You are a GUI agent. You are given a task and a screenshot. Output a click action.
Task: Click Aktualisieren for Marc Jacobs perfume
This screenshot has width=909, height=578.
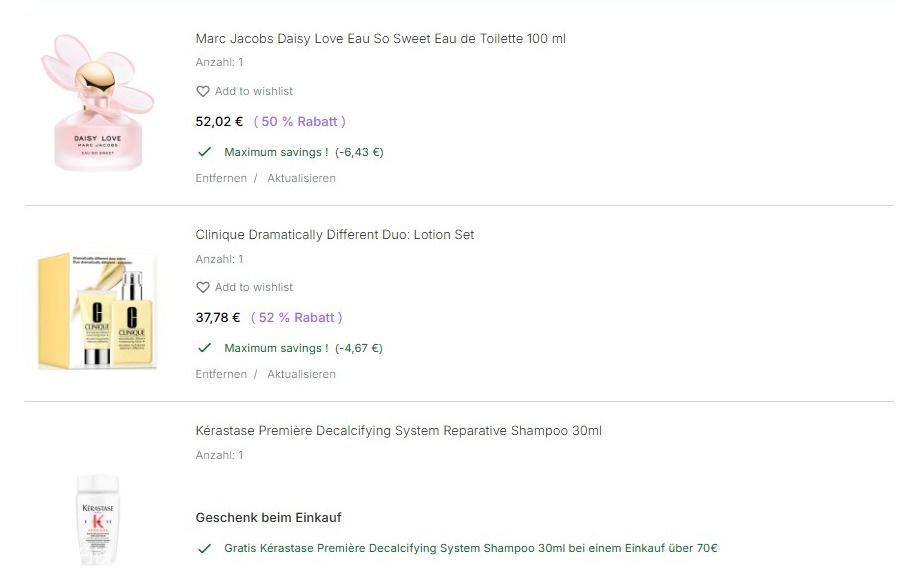(x=301, y=178)
